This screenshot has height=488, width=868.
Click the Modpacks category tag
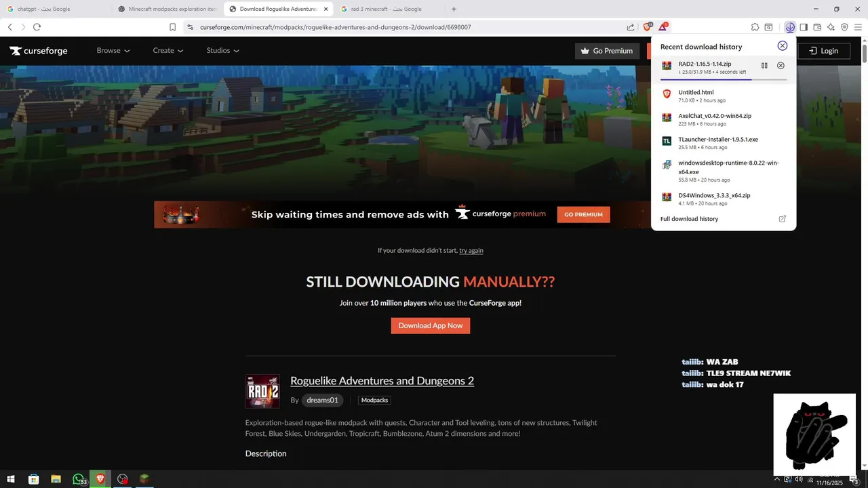tap(374, 401)
